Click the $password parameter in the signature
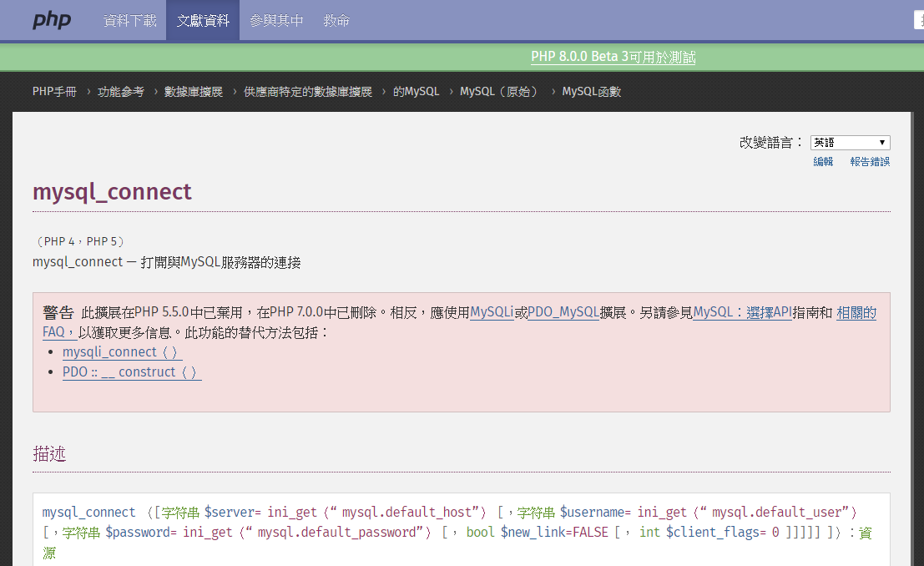Screen dimensions: 924x566 click(139, 533)
